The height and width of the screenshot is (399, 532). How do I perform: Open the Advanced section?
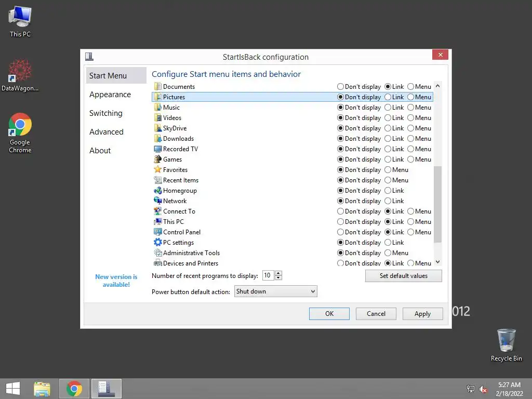(116, 131)
